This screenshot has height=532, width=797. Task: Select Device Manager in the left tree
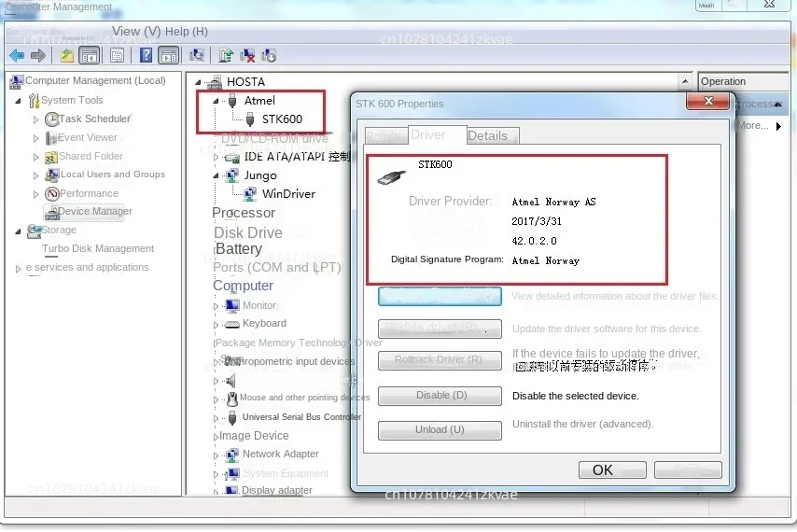point(94,211)
